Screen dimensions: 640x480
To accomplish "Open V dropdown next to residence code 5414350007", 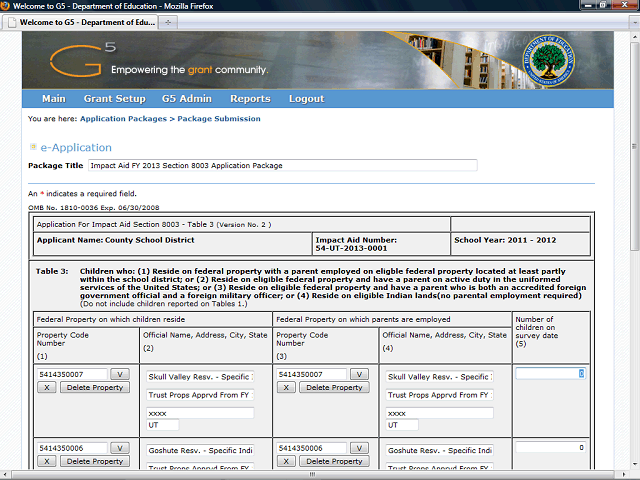I will click(119, 375).
